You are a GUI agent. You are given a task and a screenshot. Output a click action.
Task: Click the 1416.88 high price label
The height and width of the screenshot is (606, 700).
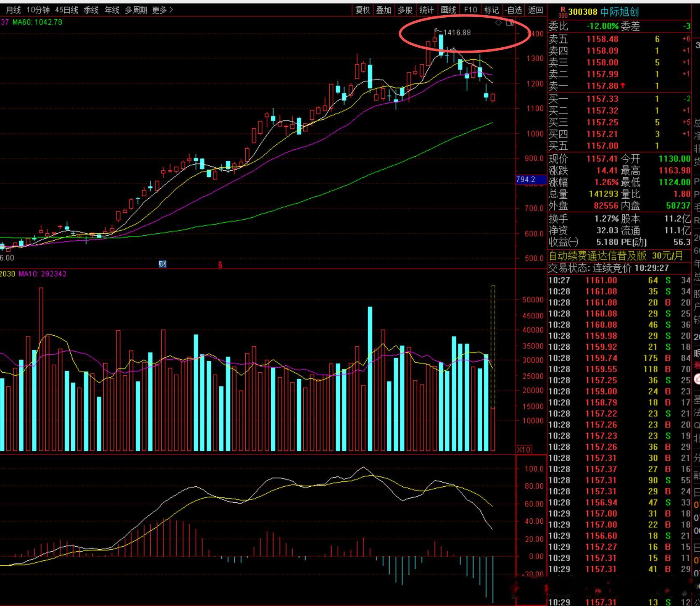(x=457, y=33)
